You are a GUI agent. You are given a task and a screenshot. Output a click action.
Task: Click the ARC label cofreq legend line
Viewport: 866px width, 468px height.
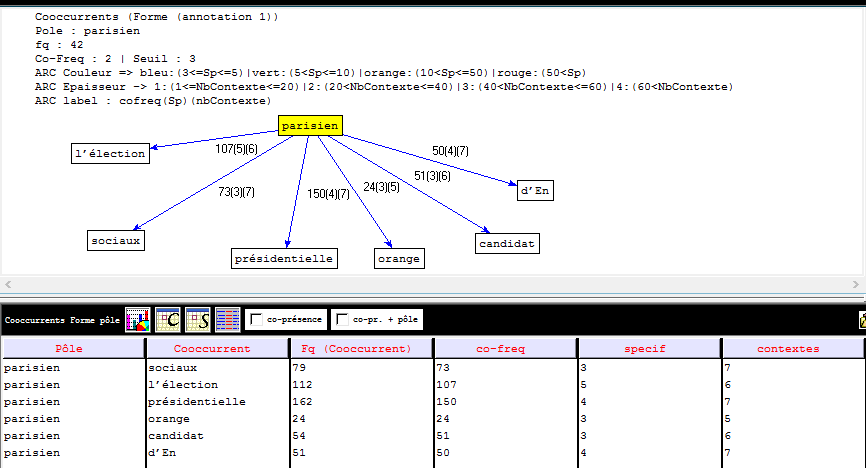coord(153,101)
